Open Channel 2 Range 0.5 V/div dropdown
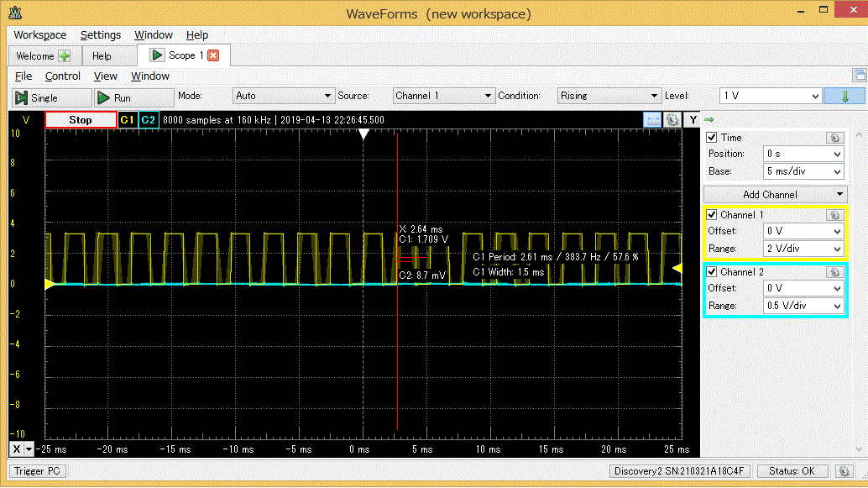Image resolution: width=868 pixels, height=488 pixels. click(x=803, y=306)
